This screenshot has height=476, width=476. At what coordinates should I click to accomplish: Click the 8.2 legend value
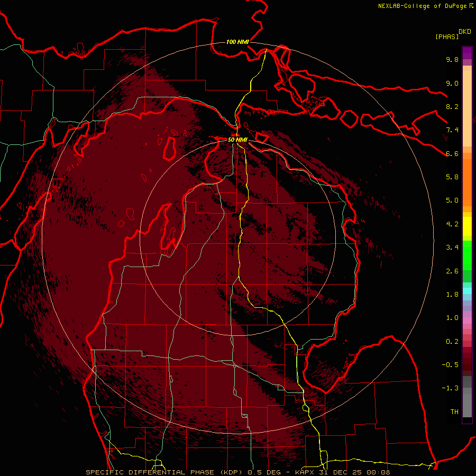pyautogui.click(x=452, y=106)
